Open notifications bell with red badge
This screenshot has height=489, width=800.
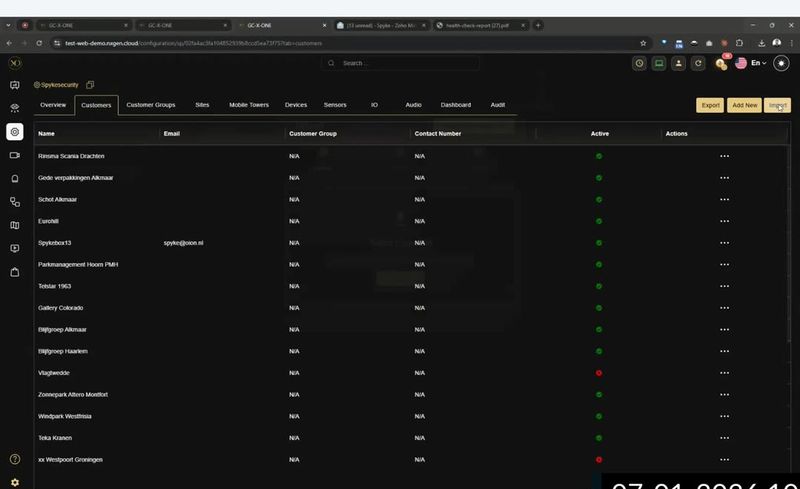[721, 63]
